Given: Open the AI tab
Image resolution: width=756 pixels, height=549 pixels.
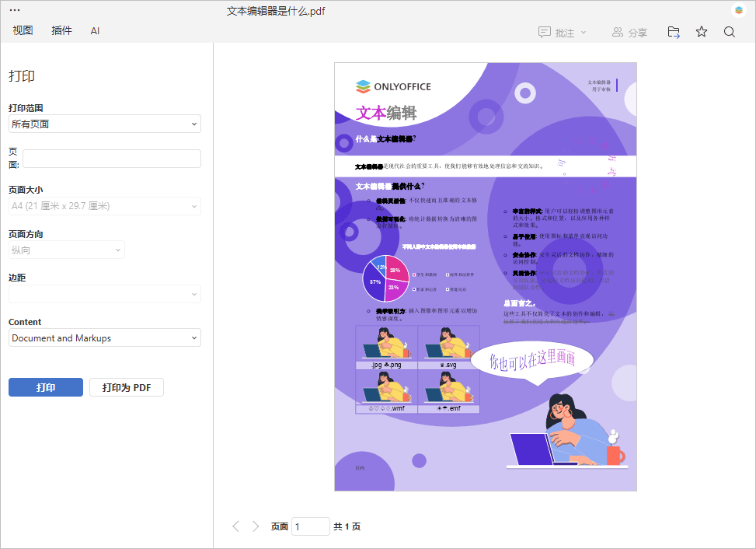Looking at the screenshot, I should [95, 31].
